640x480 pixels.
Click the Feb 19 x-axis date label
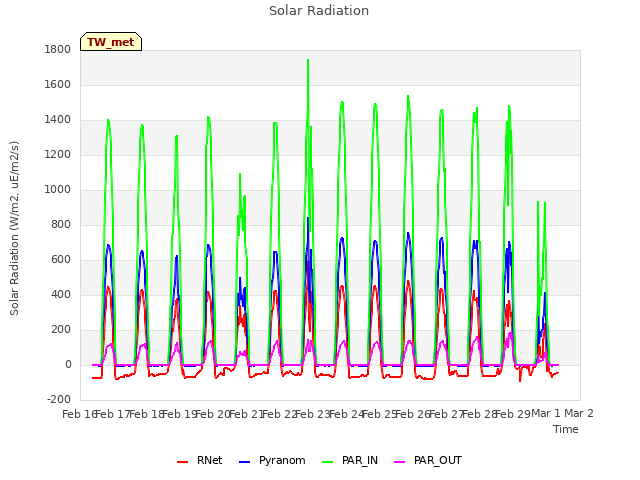pyautogui.click(x=180, y=414)
